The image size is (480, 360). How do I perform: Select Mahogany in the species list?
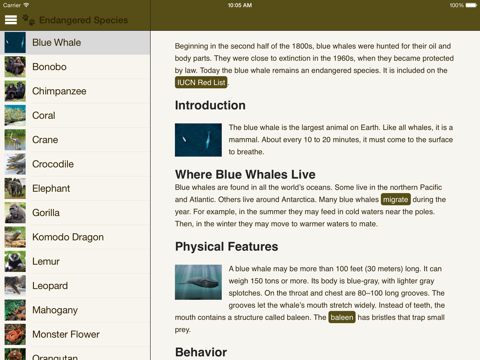click(x=75, y=310)
